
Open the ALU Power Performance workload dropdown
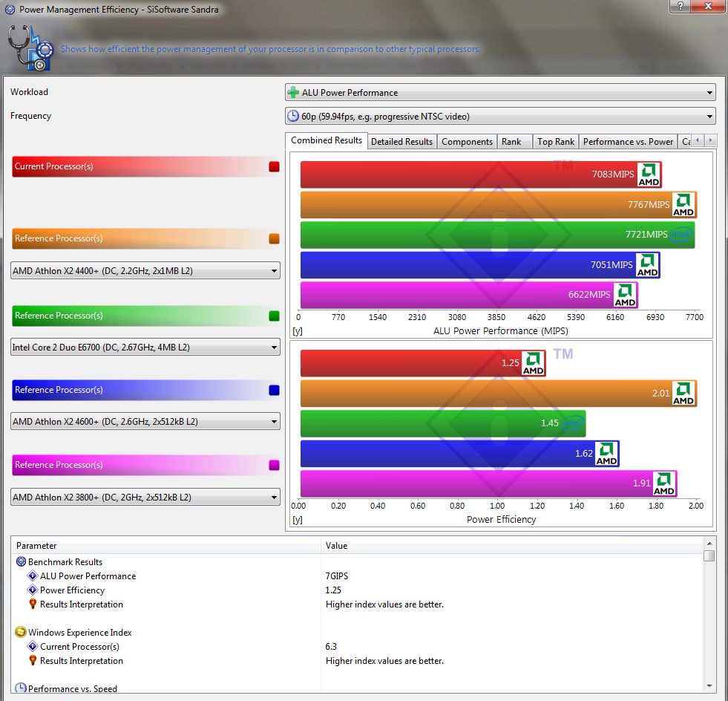point(500,92)
